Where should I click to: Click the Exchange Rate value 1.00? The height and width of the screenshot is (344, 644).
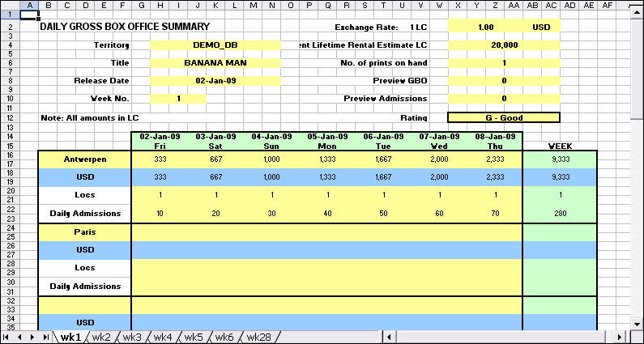[485, 27]
